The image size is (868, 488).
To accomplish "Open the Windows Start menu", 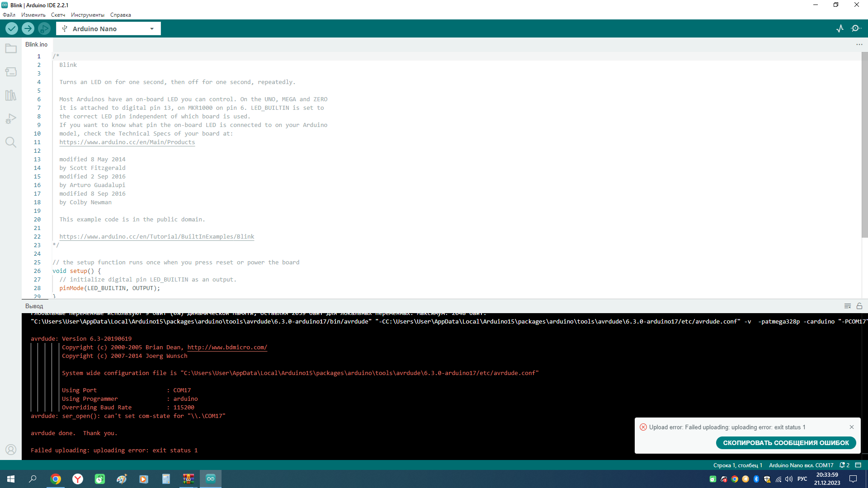I will pos(11,479).
